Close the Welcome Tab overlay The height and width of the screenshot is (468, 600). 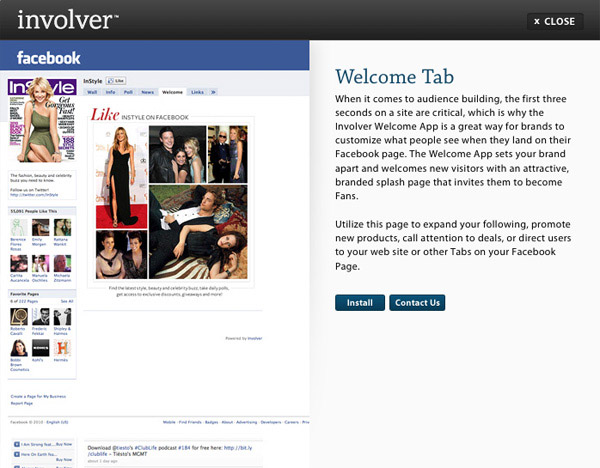(555, 21)
